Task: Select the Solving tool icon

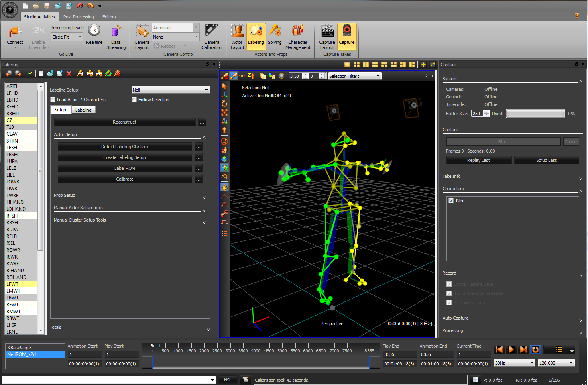Action: click(275, 31)
